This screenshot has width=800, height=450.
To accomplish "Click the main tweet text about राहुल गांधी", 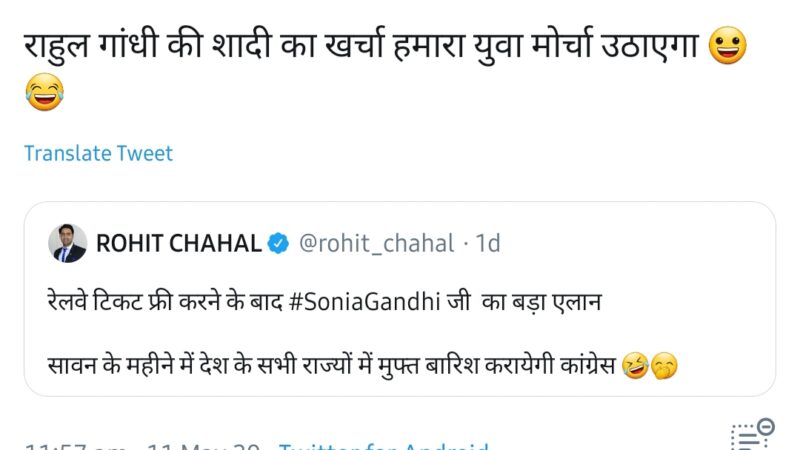I will point(300,48).
